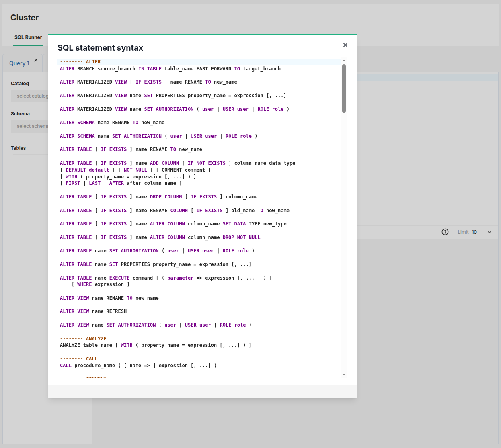
Task: Click the Catalog field label
Action: [20, 83]
